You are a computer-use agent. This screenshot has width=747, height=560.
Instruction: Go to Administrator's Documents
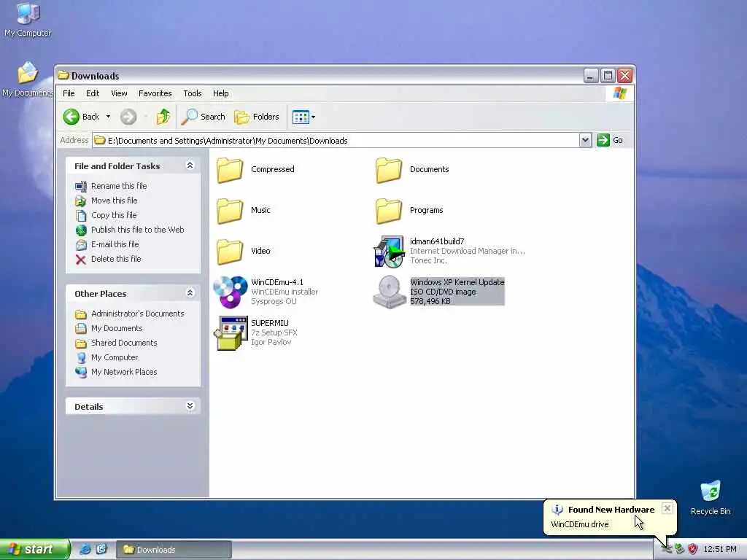click(138, 314)
